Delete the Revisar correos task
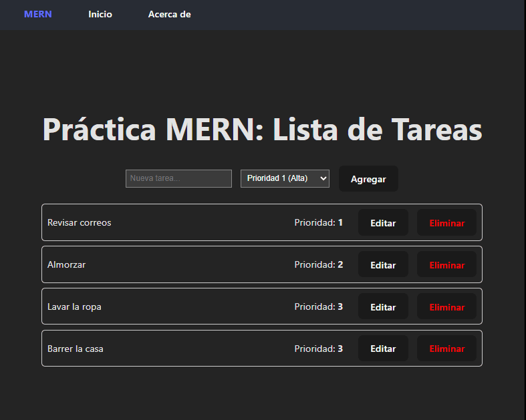The image size is (526, 420). pos(446,223)
